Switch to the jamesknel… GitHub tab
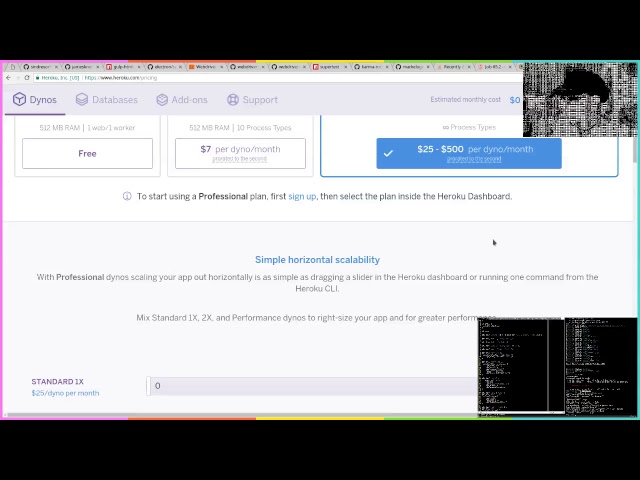640x480 pixels. [x=79, y=67]
